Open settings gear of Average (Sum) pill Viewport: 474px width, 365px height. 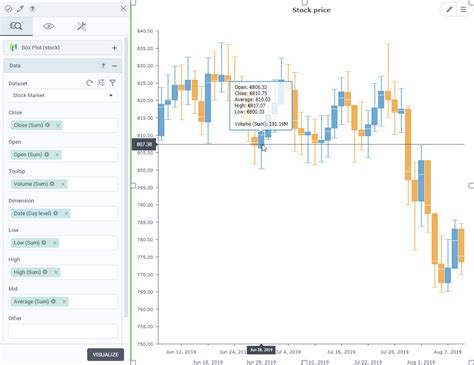[53, 301]
